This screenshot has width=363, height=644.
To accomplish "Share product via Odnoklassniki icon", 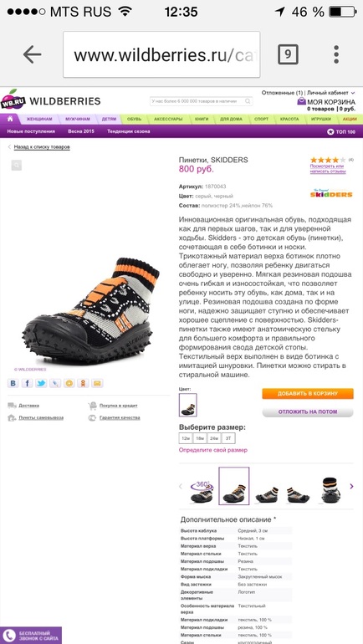I will [83, 383].
